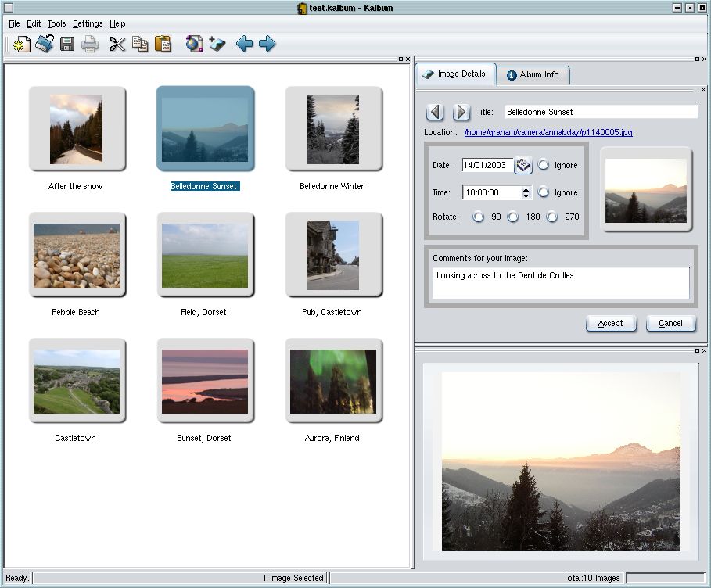Open the Tools menu
The image size is (711, 588).
(x=56, y=24)
